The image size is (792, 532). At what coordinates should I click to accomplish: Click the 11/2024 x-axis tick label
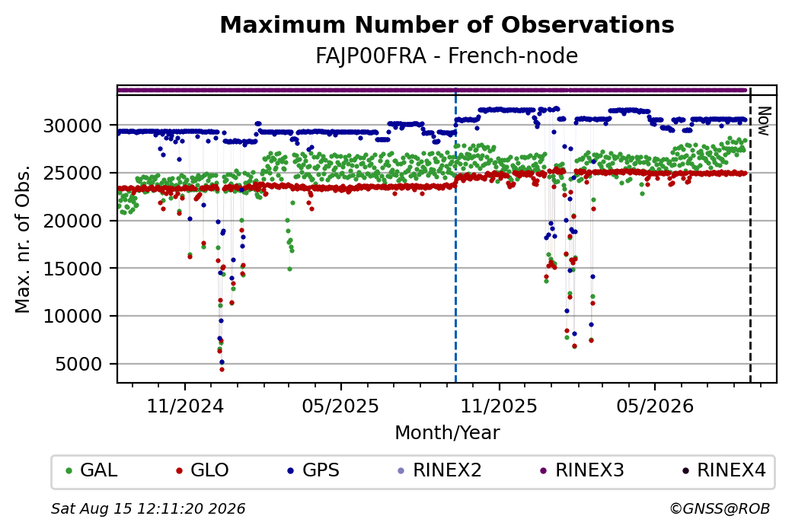(185, 406)
